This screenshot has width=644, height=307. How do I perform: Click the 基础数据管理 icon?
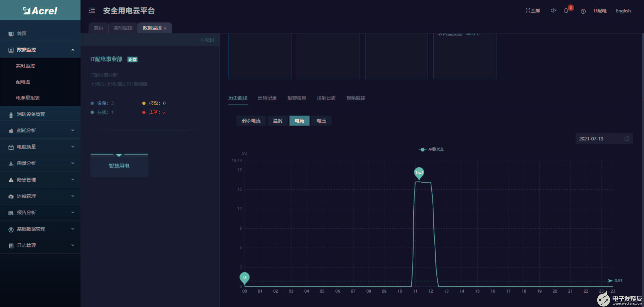point(11,229)
